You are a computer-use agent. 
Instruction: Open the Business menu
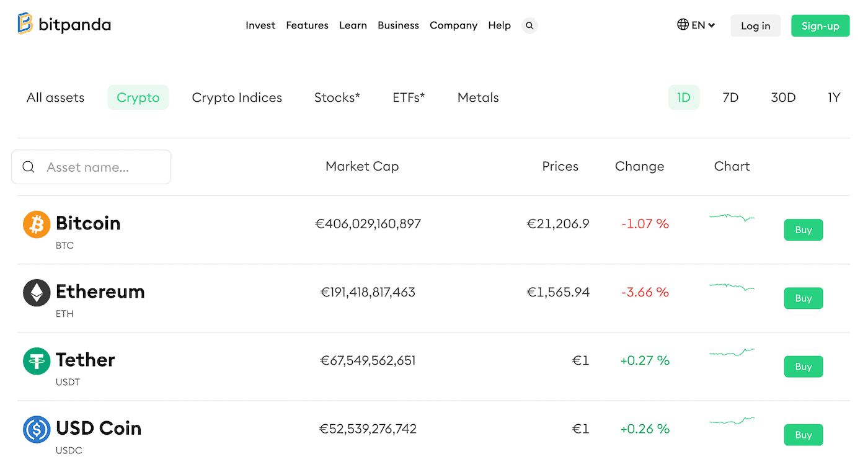pyautogui.click(x=398, y=25)
